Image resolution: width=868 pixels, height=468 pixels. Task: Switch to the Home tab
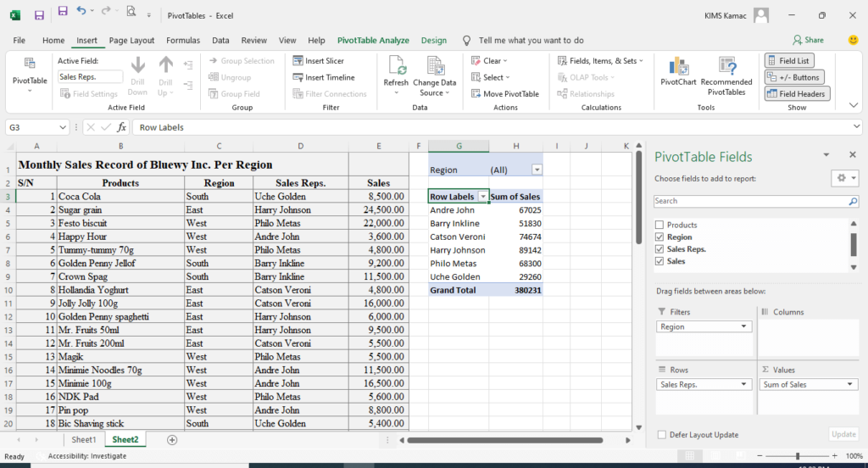53,41
